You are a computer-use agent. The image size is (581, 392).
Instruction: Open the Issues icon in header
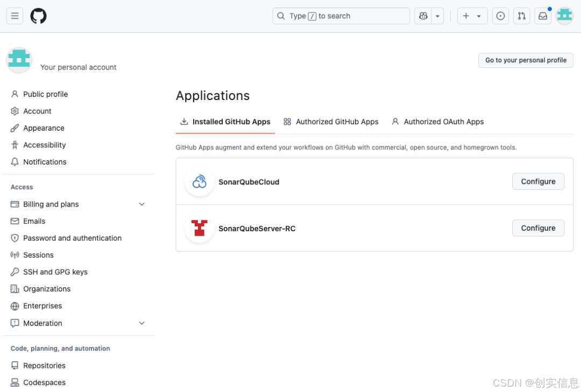pyautogui.click(x=500, y=16)
